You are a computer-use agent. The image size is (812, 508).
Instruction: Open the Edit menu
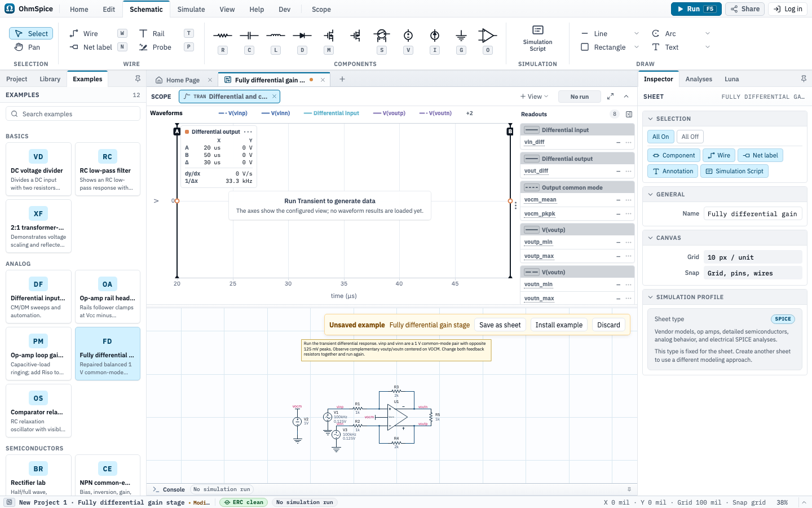coord(109,10)
